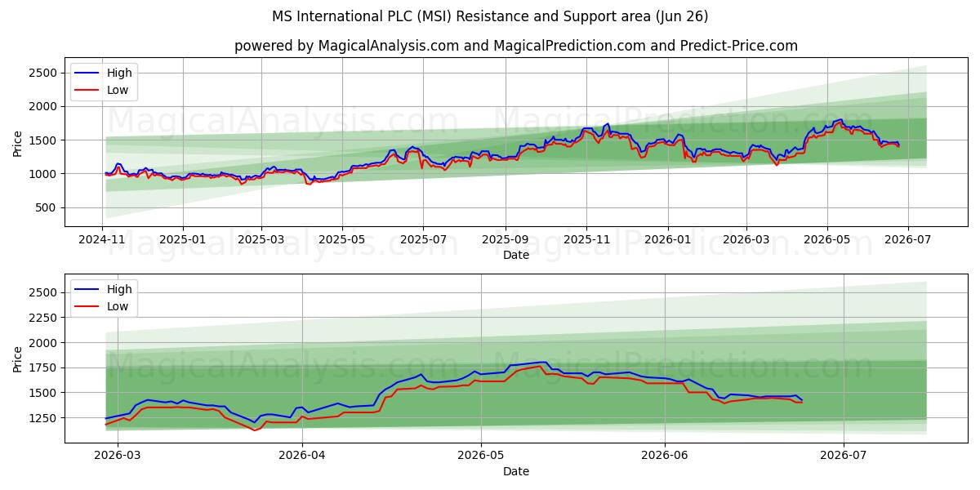Click the 'Date' axis label under bottom chart

pos(516,471)
